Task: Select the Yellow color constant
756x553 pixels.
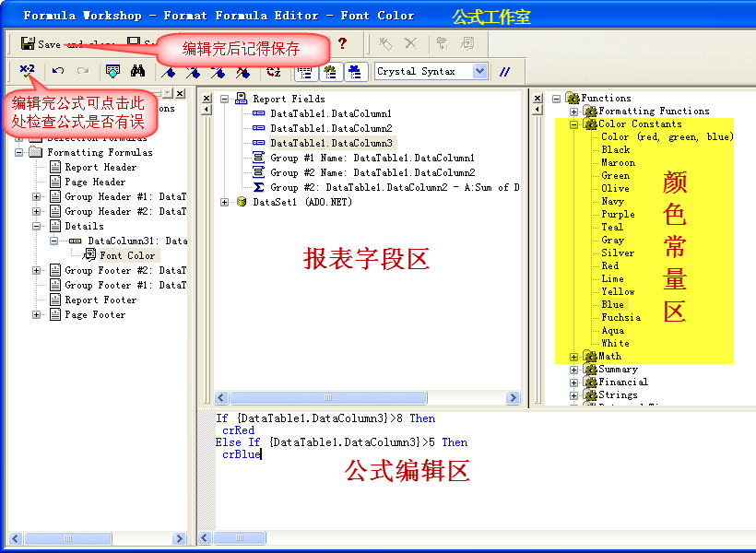Action: pyautogui.click(x=618, y=291)
